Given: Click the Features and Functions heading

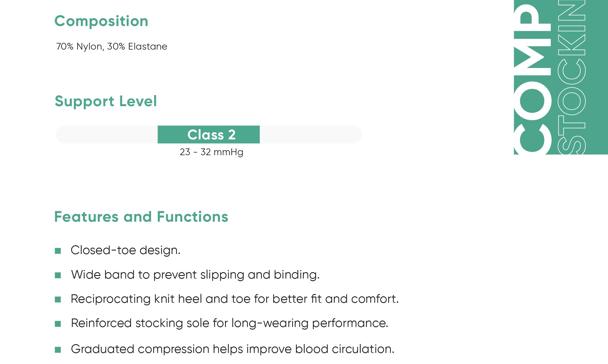Looking at the screenshot, I should [141, 217].
